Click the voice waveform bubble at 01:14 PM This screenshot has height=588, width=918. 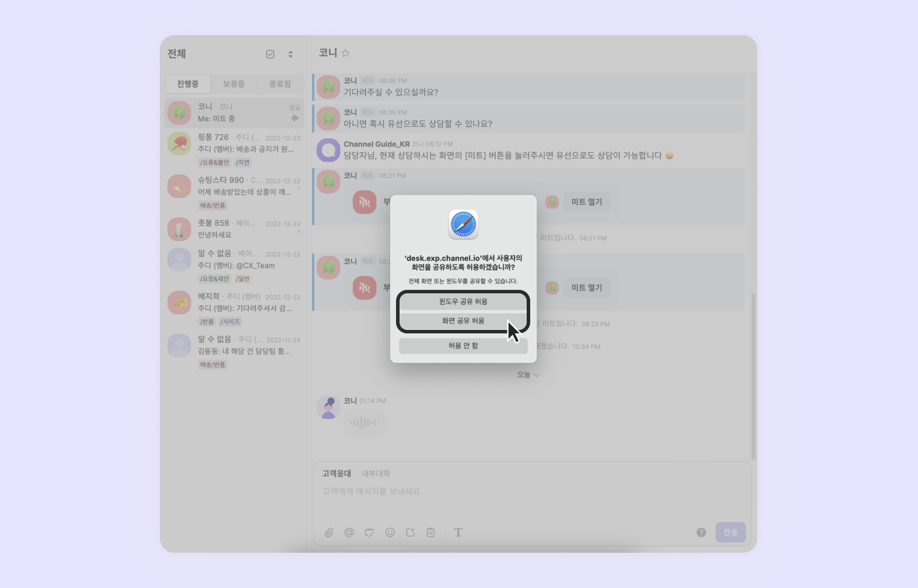click(365, 422)
